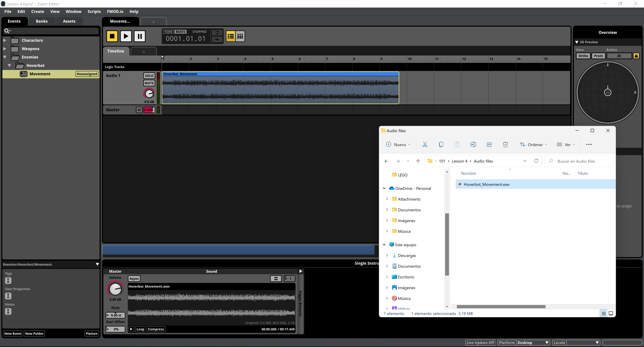Click the timeline playhead marker
Image resolution: width=644 pixels, height=347 pixels.
[163, 58]
